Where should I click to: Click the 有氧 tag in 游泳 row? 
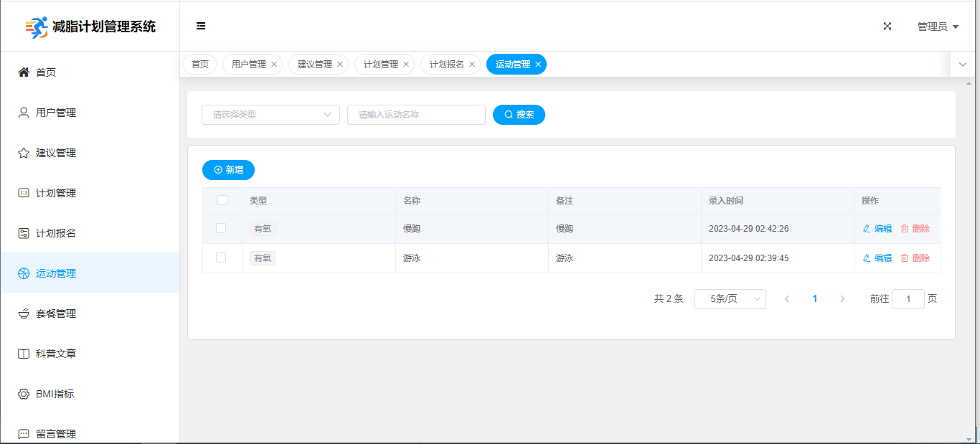[x=263, y=258]
